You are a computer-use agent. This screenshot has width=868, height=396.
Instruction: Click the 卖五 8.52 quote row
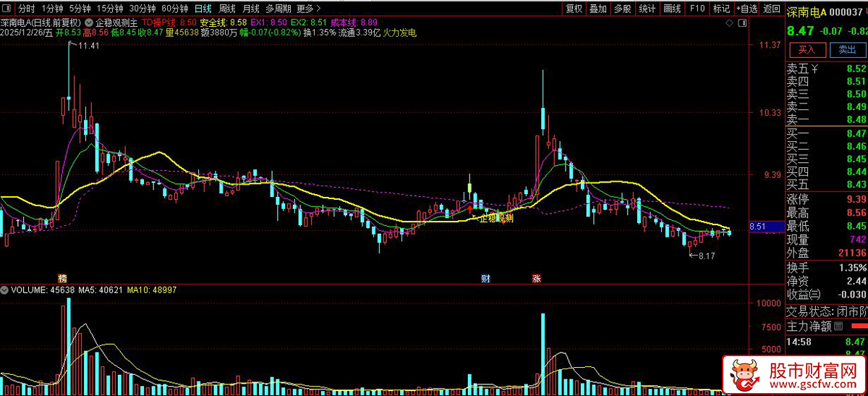(x=827, y=69)
